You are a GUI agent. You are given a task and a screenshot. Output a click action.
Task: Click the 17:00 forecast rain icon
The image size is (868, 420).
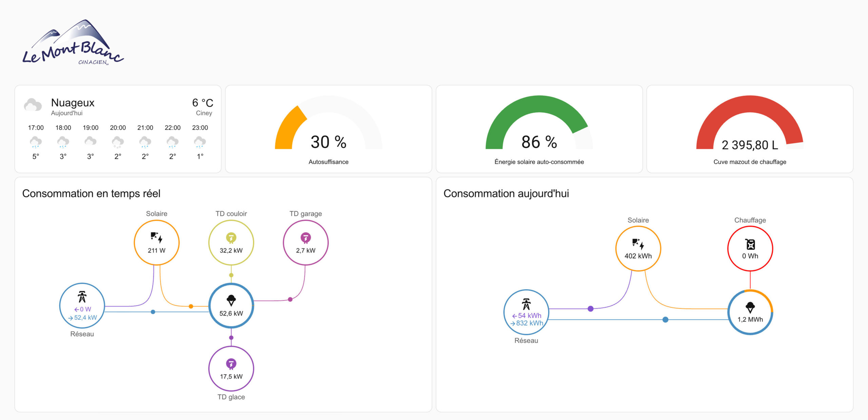[36, 142]
